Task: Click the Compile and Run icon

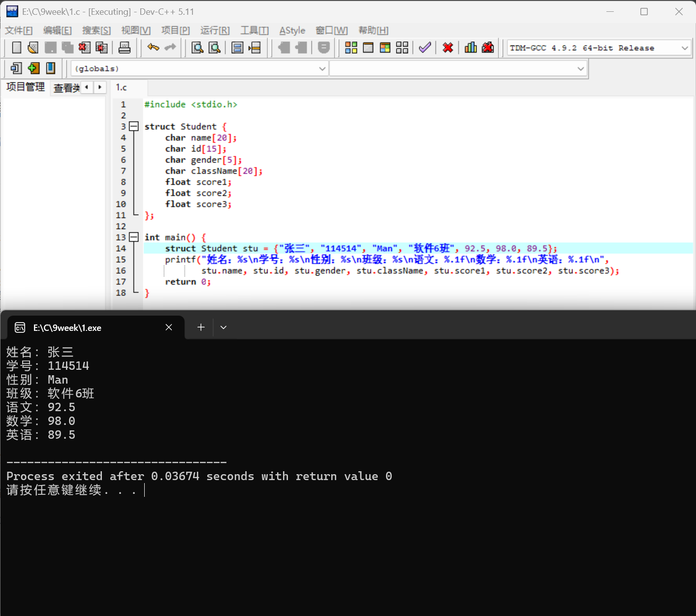Action: 385,48
